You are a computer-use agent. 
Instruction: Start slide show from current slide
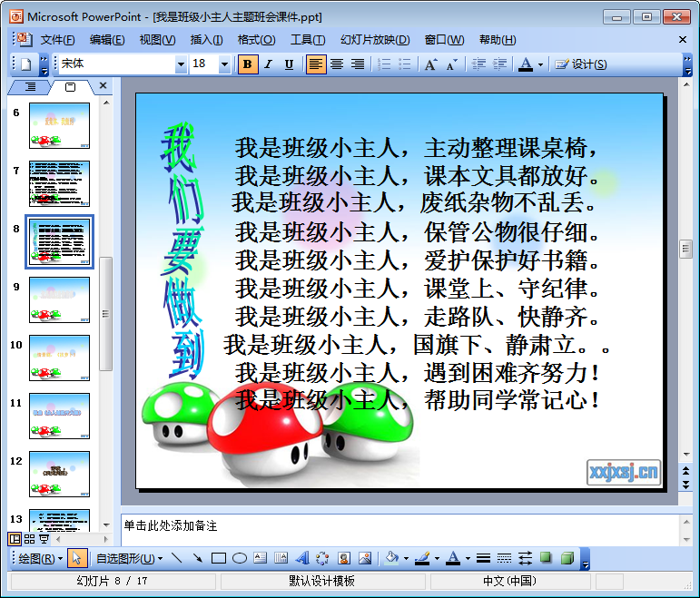pyautogui.click(x=44, y=539)
